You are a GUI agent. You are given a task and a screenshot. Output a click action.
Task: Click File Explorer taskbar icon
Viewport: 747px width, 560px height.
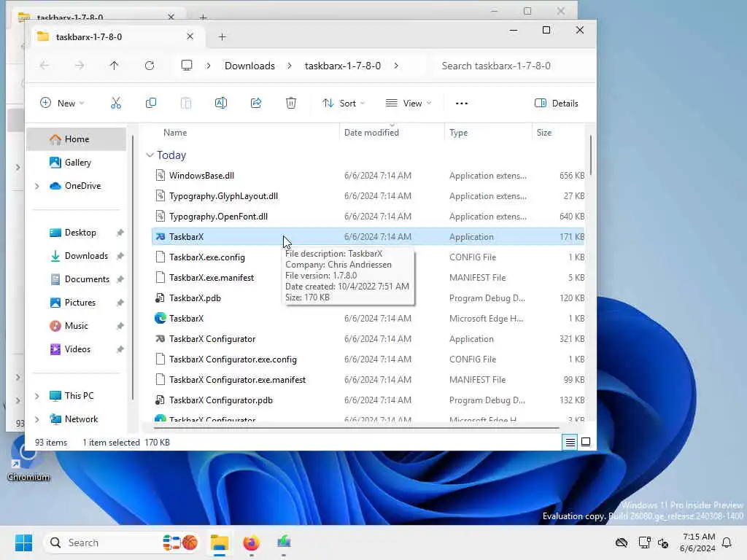(220, 542)
